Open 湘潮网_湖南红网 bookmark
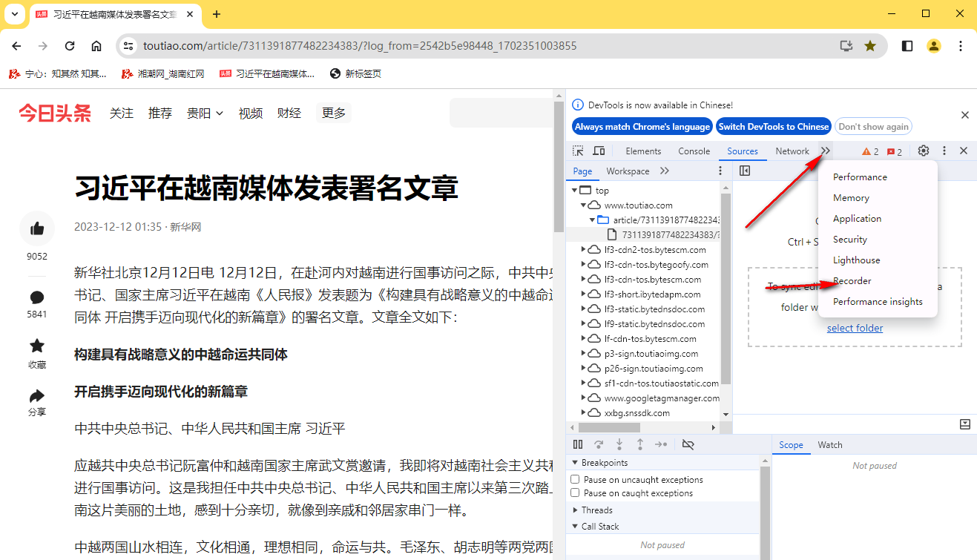977x560 pixels. [162, 74]
